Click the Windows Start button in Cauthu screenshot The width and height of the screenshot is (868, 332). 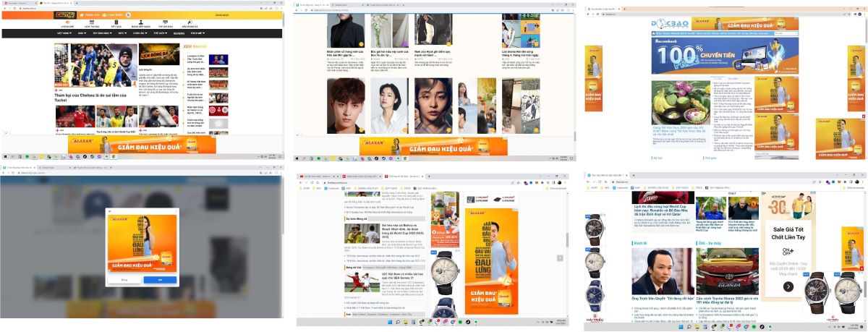coord(6,156)
